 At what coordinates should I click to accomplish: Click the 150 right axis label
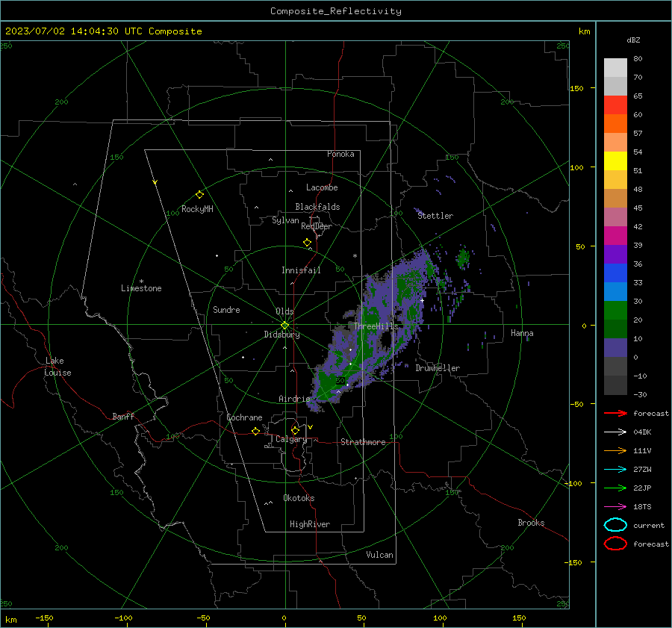pyautogui.click(x=576, y=88)
